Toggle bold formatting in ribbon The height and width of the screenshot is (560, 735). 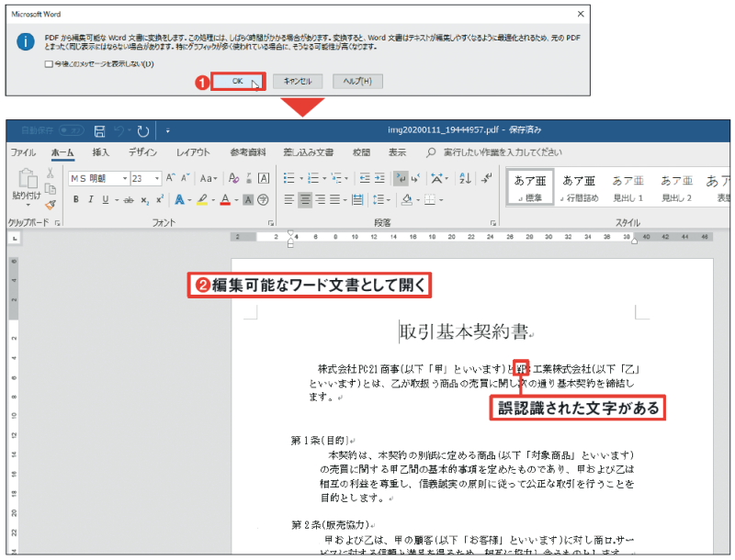pyautogui.click(x=76, y=199)
